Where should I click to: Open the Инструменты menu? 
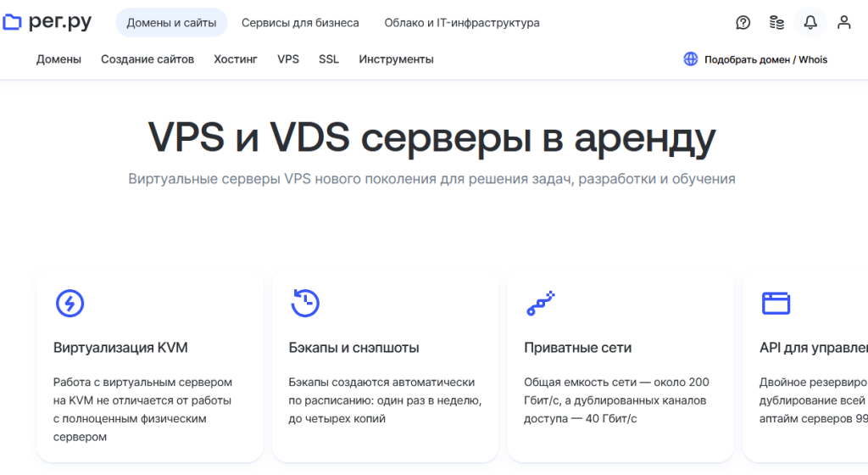pyautogui.click(x=396, y=59)
